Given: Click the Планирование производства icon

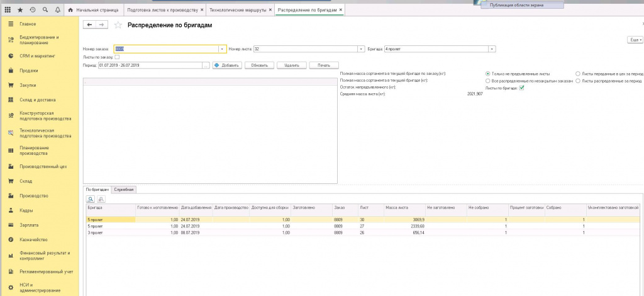Looking at the screenshot, I should [x=11, y=151].
